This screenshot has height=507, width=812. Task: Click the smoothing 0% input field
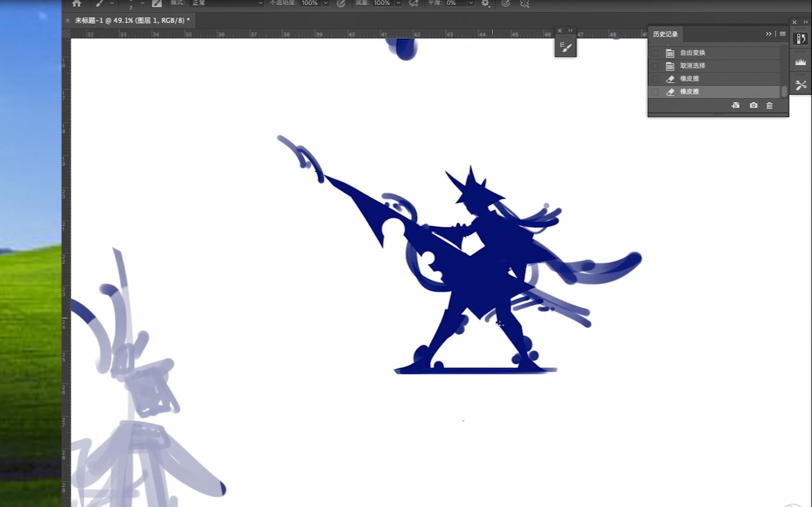(455, 3)
